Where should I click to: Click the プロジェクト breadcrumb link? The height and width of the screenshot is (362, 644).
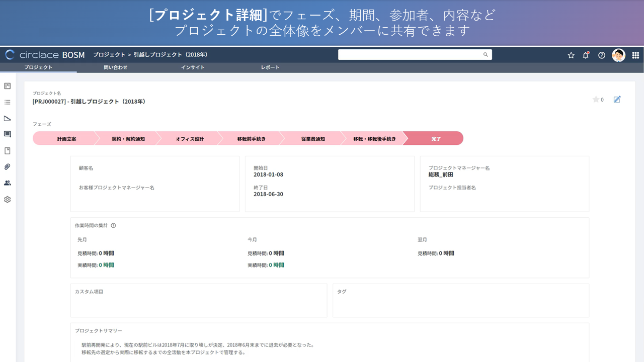(x=109, y=55)
